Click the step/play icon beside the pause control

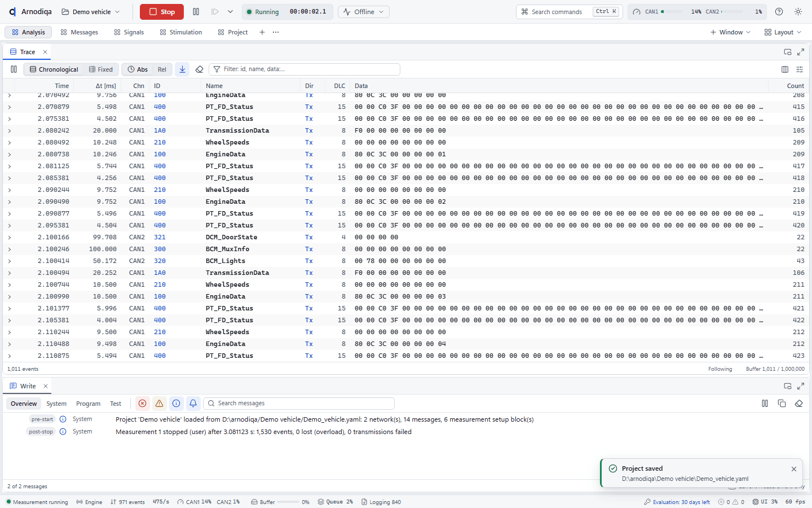point(215,12)
